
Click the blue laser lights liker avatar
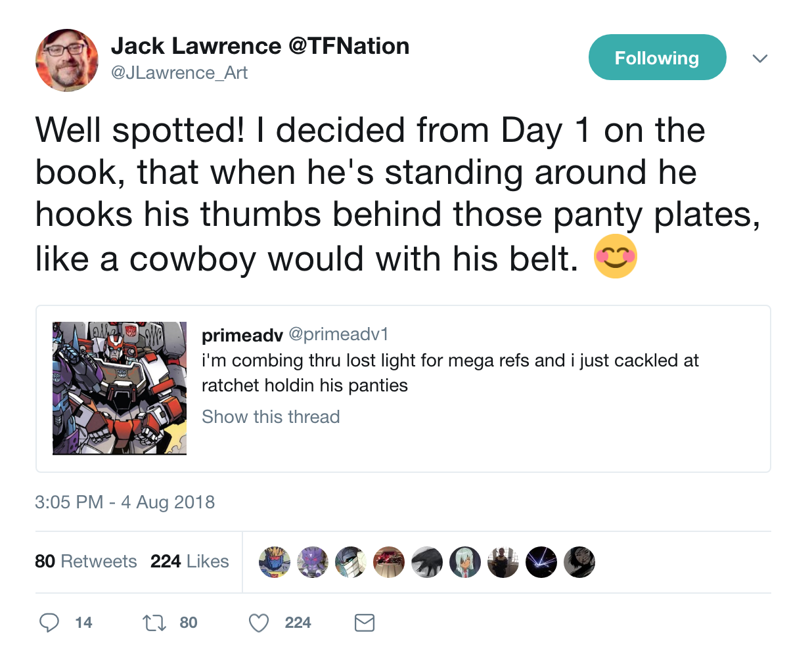(541, 562)
